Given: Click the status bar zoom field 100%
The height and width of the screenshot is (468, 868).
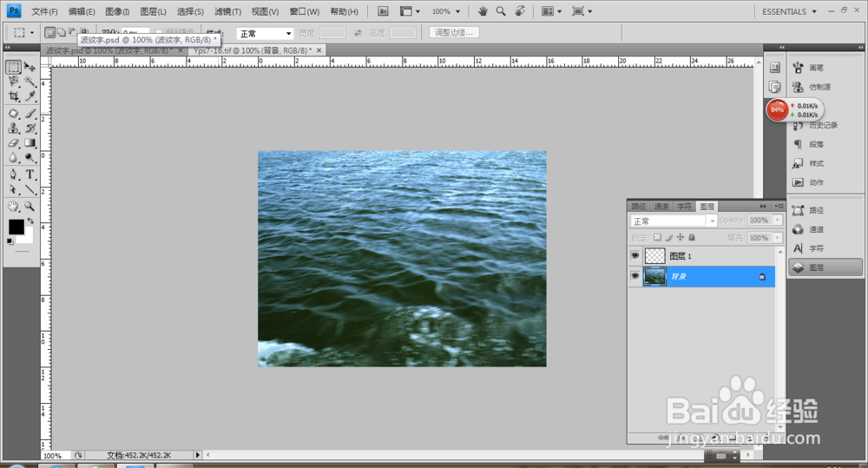Looking at the screenshot, I should [x=56, y=455].
